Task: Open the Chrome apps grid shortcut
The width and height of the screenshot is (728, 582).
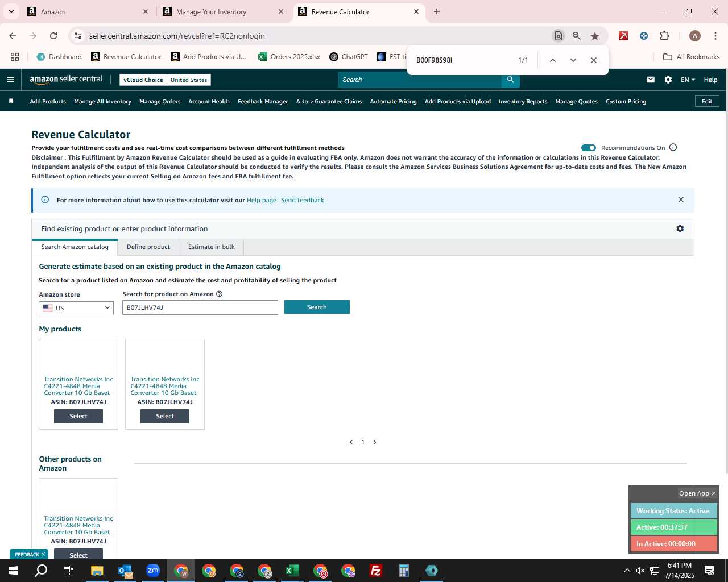Action: (x=15, y=57)
